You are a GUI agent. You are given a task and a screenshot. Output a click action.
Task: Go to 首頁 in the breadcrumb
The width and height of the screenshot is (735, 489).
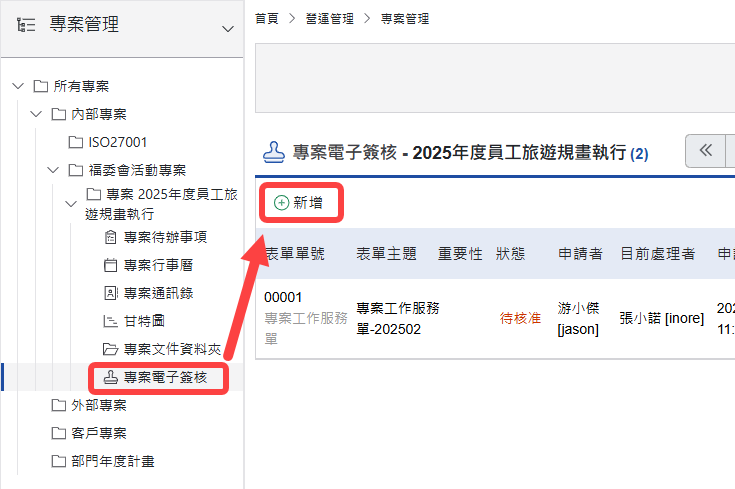coord(267,19)
